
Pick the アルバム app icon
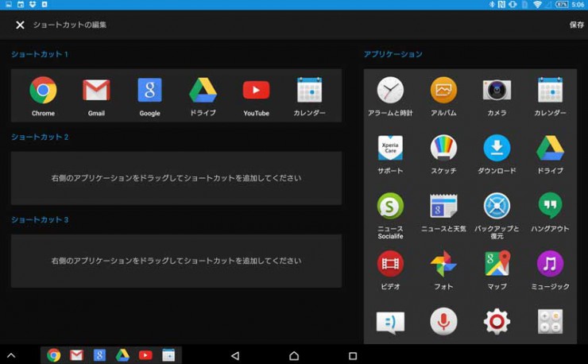click(x=443, y=90)
